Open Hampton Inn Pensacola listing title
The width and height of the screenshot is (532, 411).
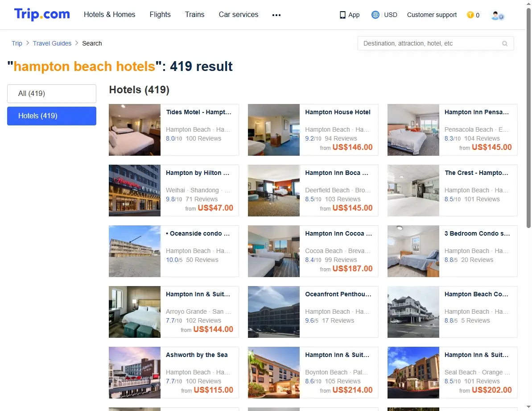pyautogui.click(x=477, y=112)
